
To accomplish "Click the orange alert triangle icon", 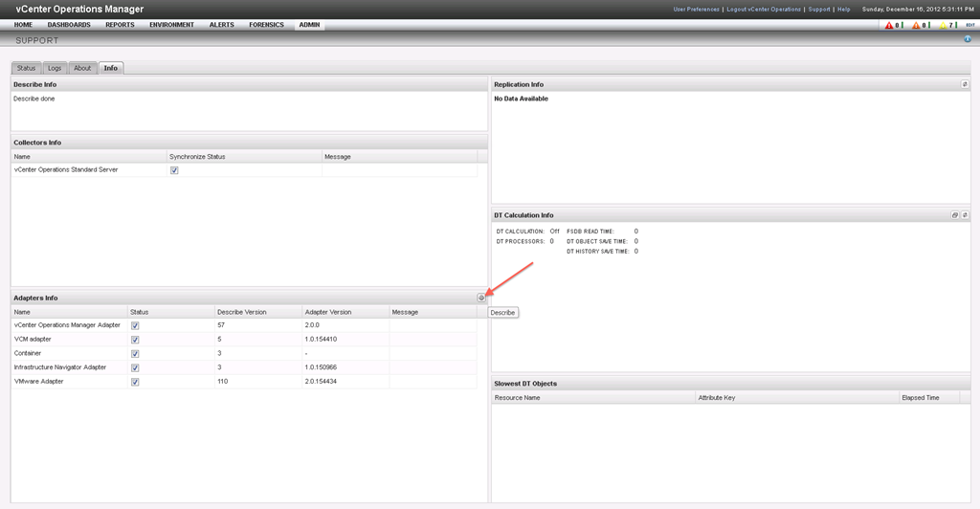I will [916, 25].
